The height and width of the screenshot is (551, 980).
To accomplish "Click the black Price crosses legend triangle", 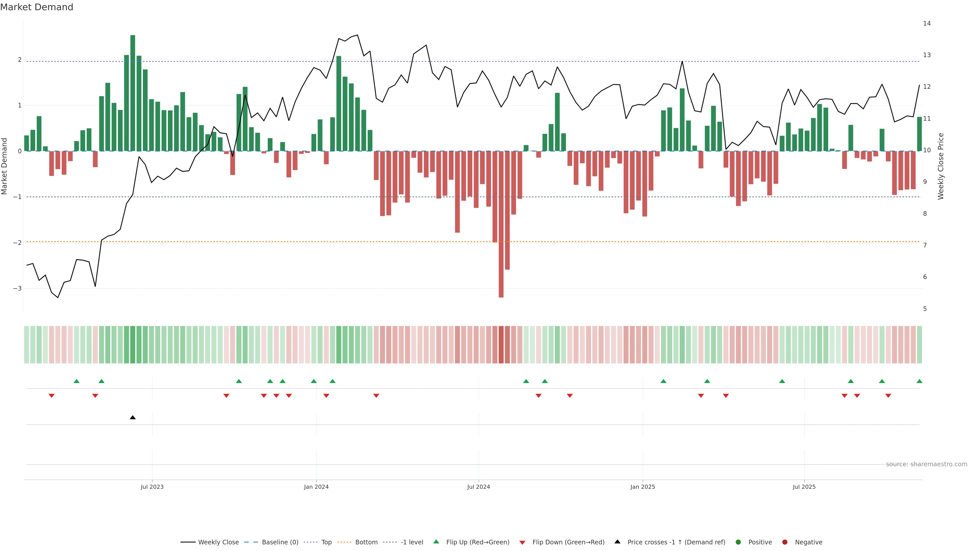I will 617,542.
